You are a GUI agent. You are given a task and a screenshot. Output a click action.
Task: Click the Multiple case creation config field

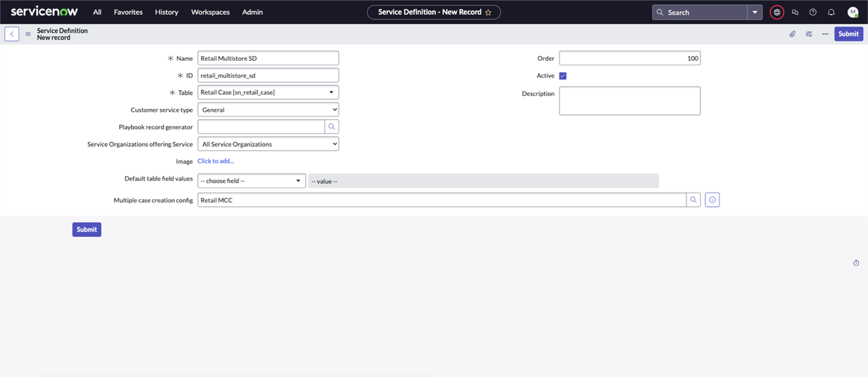pyautogui.click(x=442, y=200)
